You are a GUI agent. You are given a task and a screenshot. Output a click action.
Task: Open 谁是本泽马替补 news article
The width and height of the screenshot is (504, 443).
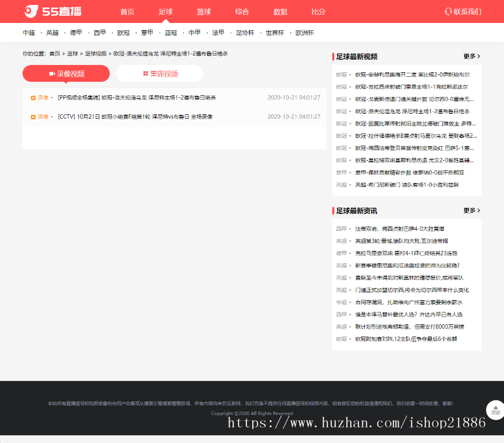409,314
